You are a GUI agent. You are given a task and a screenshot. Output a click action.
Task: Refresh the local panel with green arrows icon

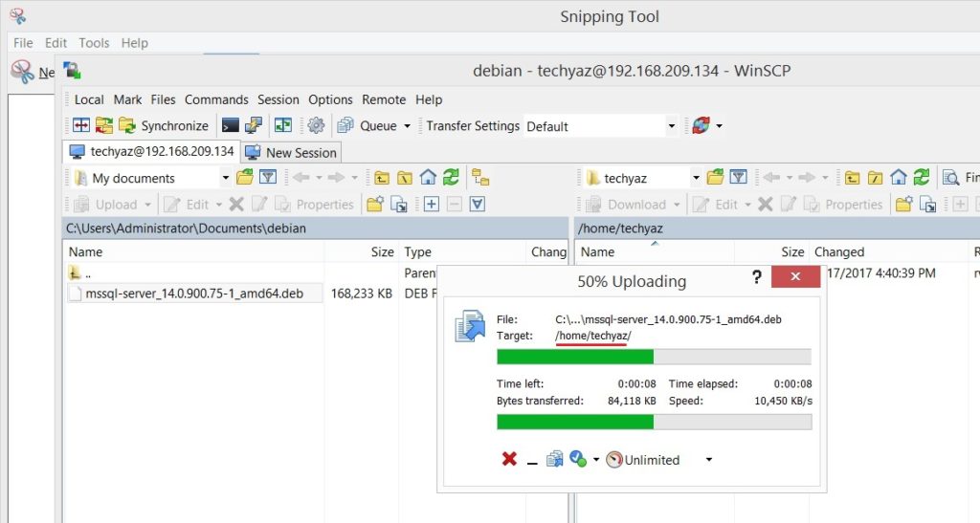click(x=451, y=178)
